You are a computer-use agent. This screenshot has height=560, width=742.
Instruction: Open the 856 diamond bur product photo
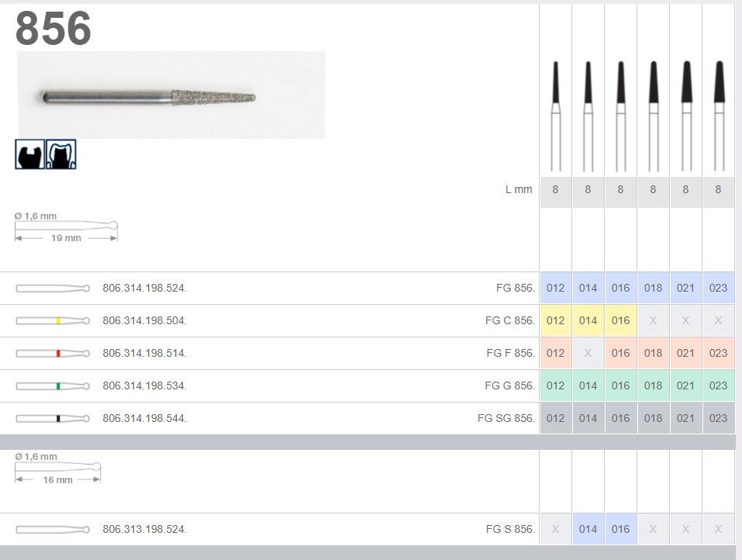(x=171, y=95)
